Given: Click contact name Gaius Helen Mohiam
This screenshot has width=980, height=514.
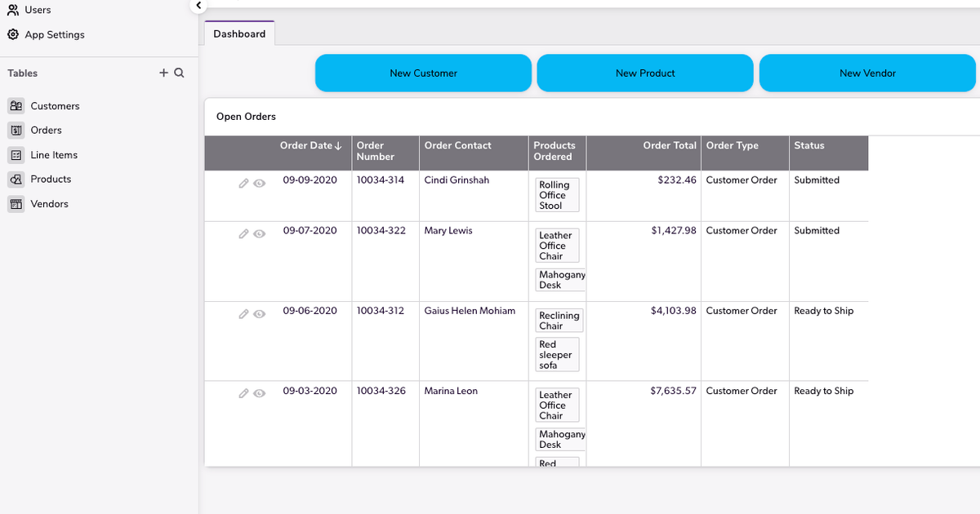Looking at the screenshot, I should (x=470, y=311).
